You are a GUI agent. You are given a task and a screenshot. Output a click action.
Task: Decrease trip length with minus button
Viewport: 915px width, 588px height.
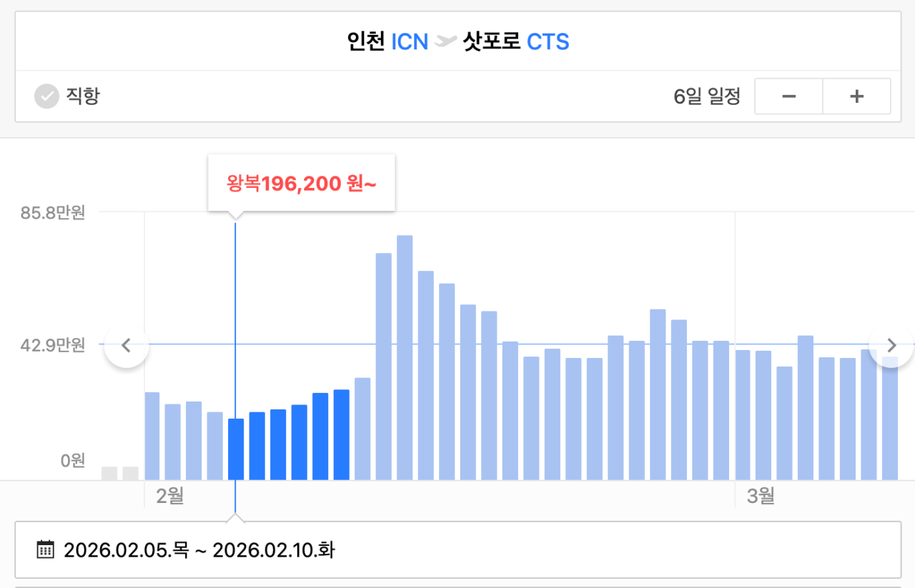coord(788,96)
